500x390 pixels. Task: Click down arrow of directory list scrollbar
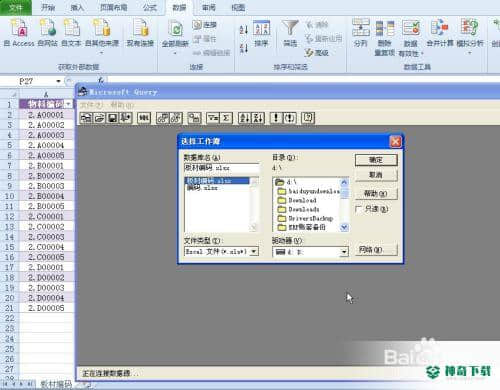pyautogui.click(x=344, y=227)
